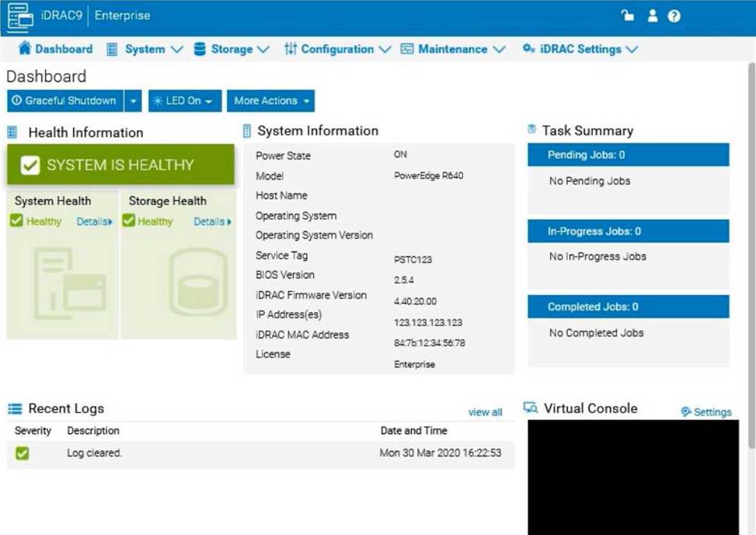Open the iDRAC Settings menu

(580, 49)
